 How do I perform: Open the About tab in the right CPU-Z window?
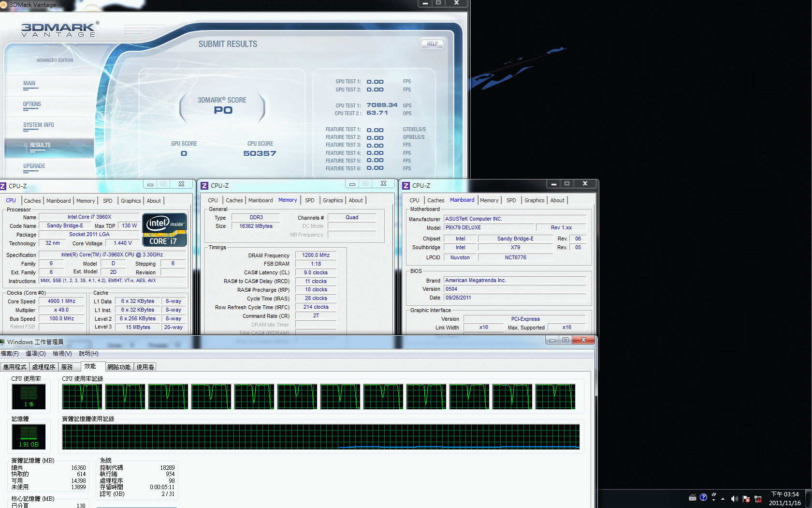point(557,200)
